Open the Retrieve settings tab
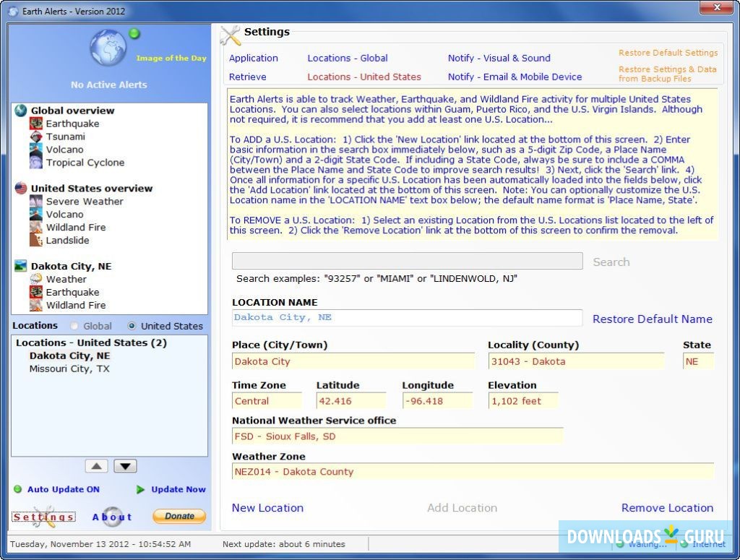The image size is (740, 560). (x=247, y=77)
